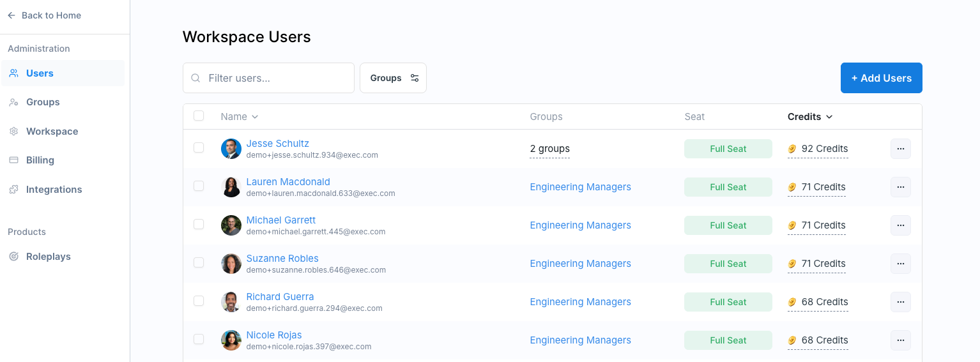Image resolution: width=980 pixels, height=362 pixels.
Task: Click Suzanne Robles's avatar picture
Action: (x=231, y=264)
